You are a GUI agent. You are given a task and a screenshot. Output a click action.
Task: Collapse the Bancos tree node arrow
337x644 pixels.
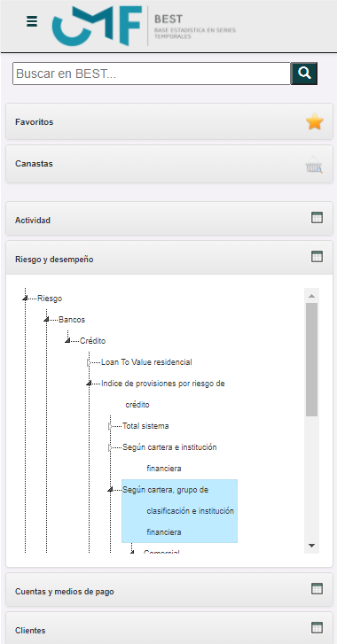(x=46, y=320)
